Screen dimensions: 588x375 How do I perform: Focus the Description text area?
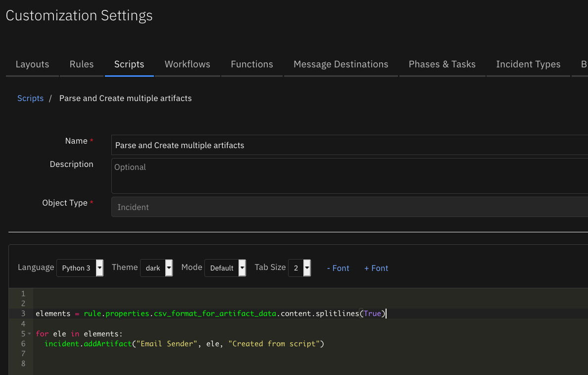coord(349,176)
